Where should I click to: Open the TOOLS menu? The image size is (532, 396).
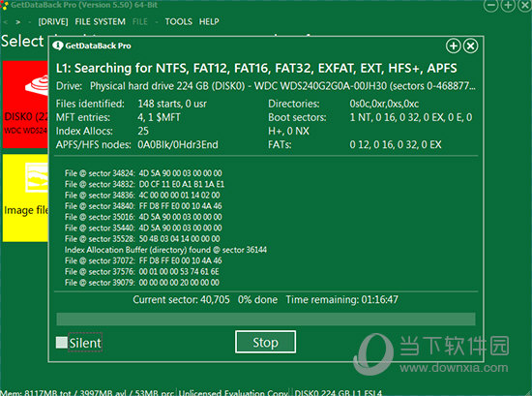179,21
